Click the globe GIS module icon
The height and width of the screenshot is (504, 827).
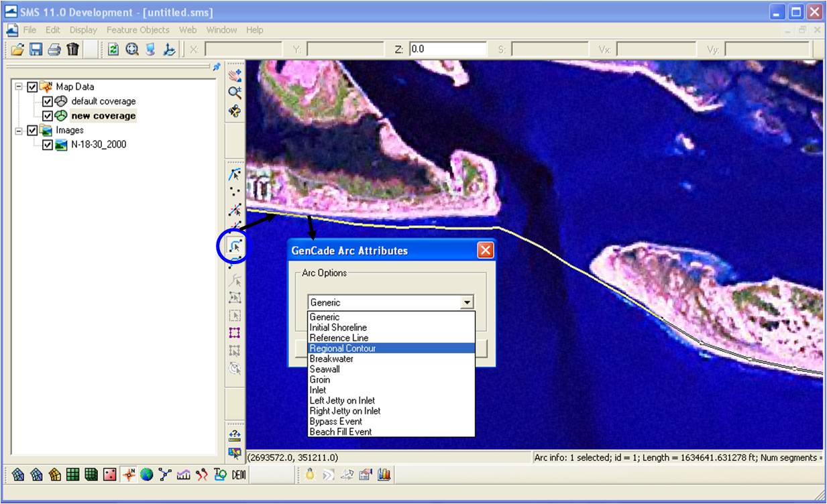(x=147, y=475)
